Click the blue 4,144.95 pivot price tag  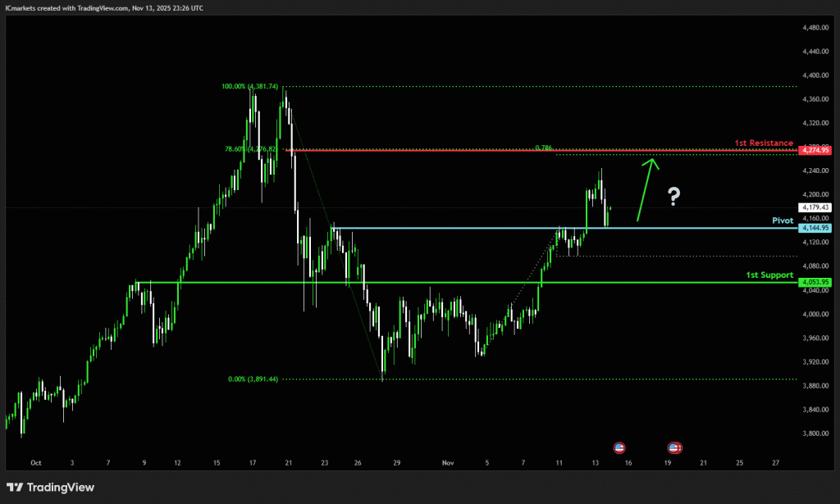[x=817, y=228]
